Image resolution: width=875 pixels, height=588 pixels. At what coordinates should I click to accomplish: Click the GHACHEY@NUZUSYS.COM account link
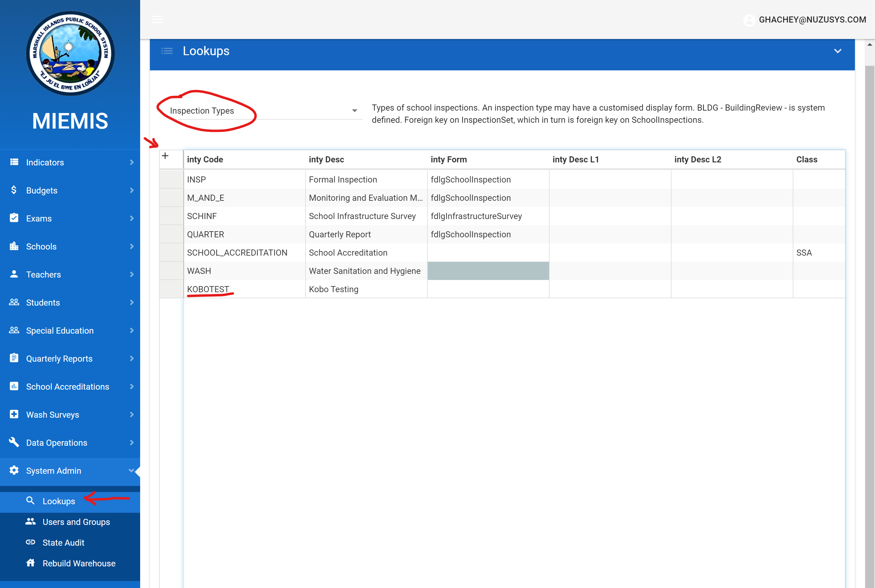pos(812,20)
